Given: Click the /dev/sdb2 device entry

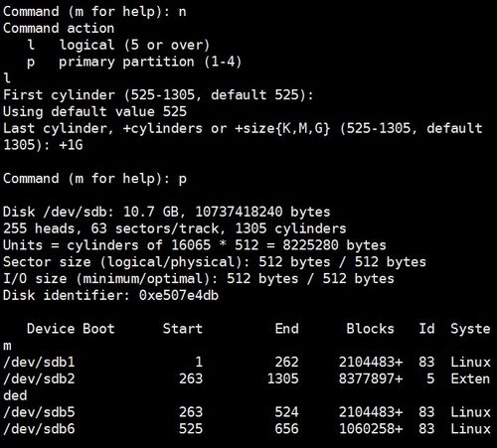Looking at the screenshot, I should [39, 378].
